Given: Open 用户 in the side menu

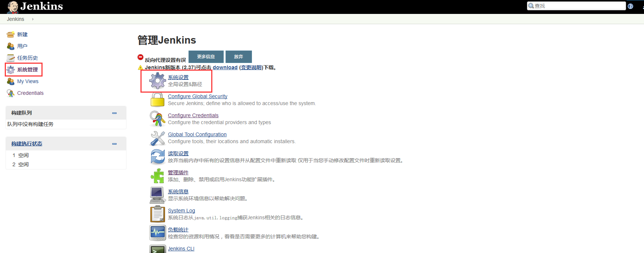Looking at the screenshot, I should tap(22, 46).
